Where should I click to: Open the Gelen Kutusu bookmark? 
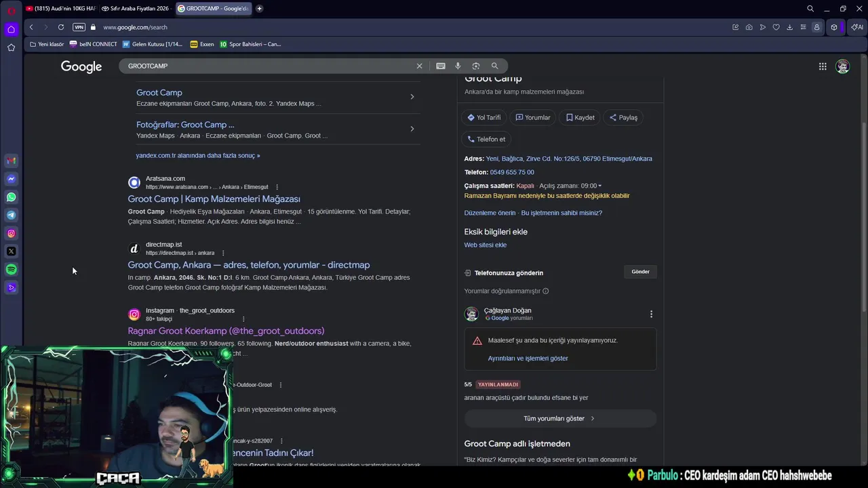click(153, 44)
